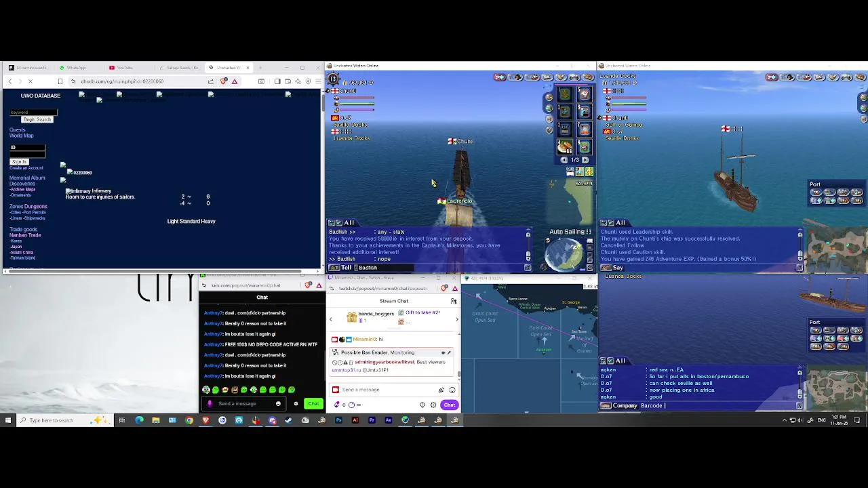The image size is (868, 488).
Task: Open Twitch chat settings gear
Action: (433, 405)
